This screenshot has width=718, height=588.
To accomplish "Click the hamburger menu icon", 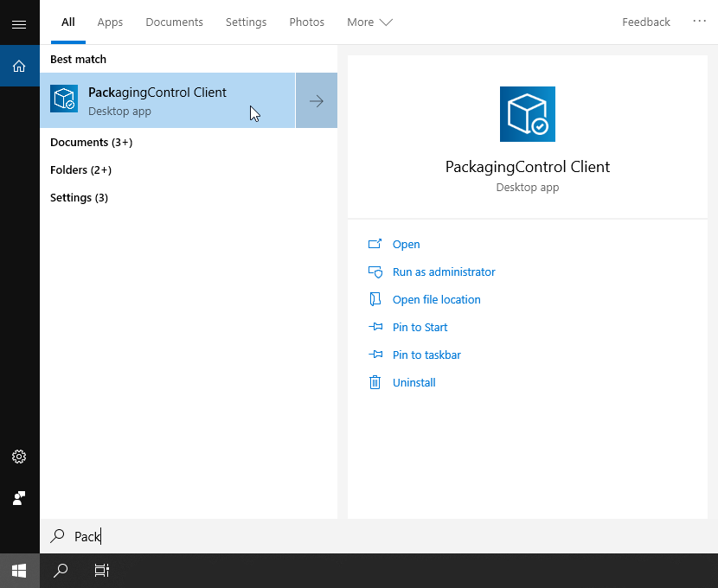I will (19, 23).
